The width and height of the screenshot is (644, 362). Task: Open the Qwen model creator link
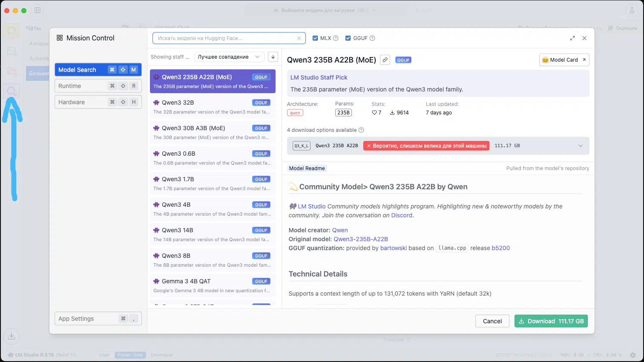pyautogui.click(x=340, y=230)
